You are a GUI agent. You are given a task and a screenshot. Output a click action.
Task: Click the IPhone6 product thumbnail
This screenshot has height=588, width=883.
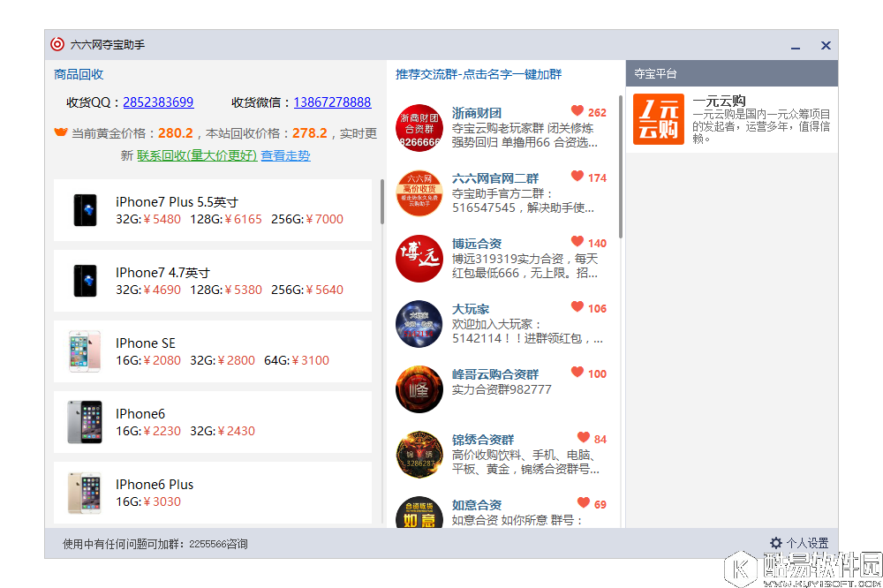[x=85, y=422]
